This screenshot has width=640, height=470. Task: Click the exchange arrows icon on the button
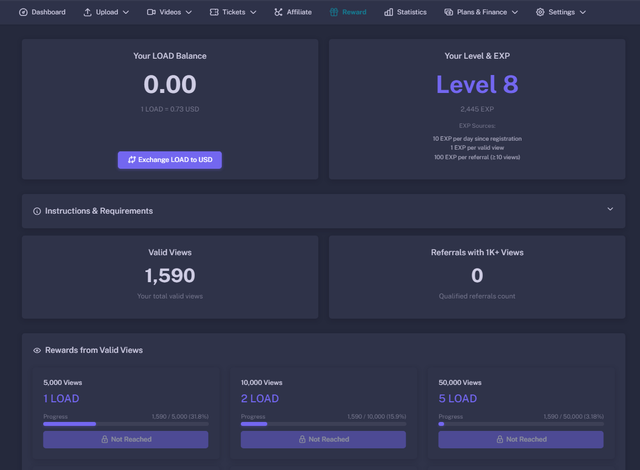pyautogui.click(x=131, y=160)
